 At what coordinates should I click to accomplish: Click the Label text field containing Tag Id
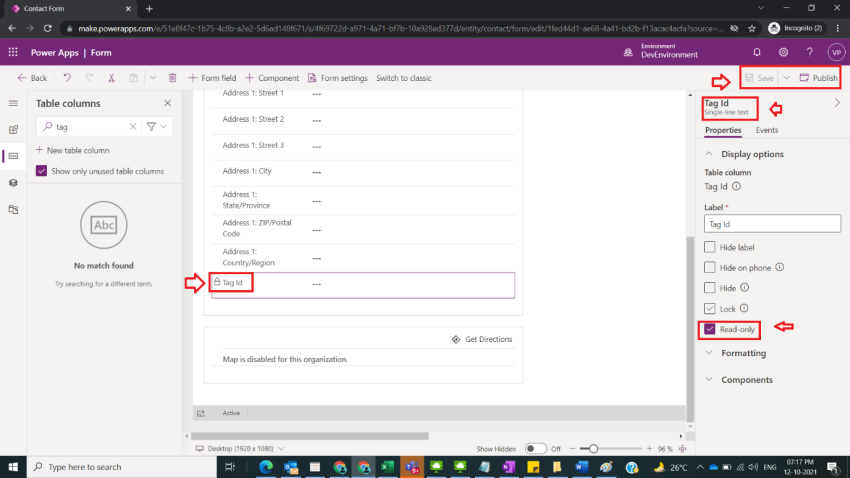(x=772, y=224)
